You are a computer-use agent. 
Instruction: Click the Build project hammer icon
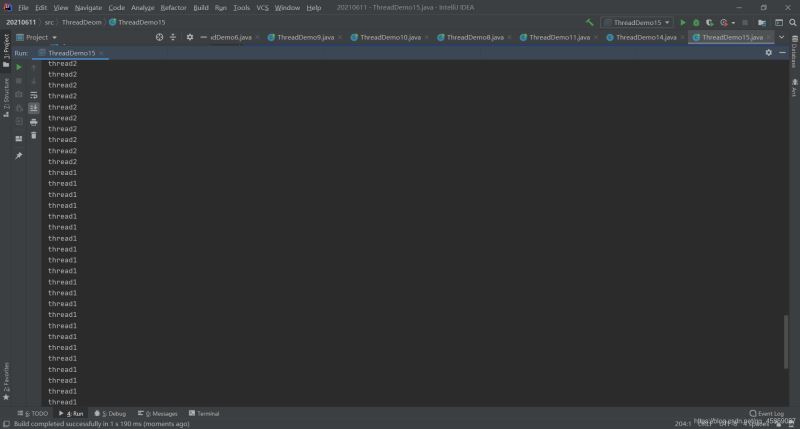tap(590, 22)
